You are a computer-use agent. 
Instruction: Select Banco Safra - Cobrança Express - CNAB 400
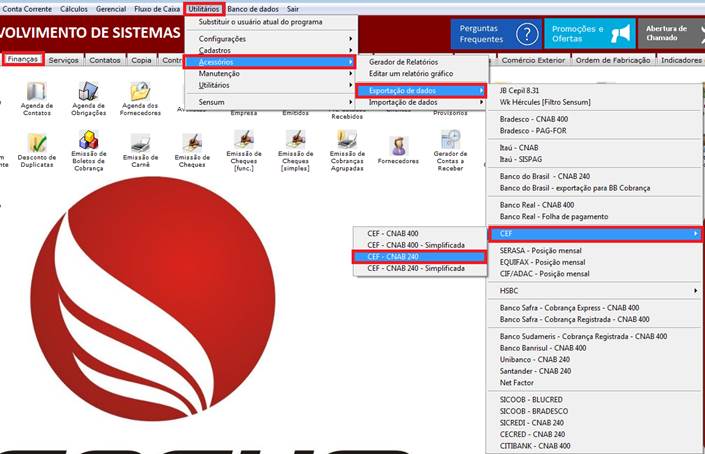[595, 308]
